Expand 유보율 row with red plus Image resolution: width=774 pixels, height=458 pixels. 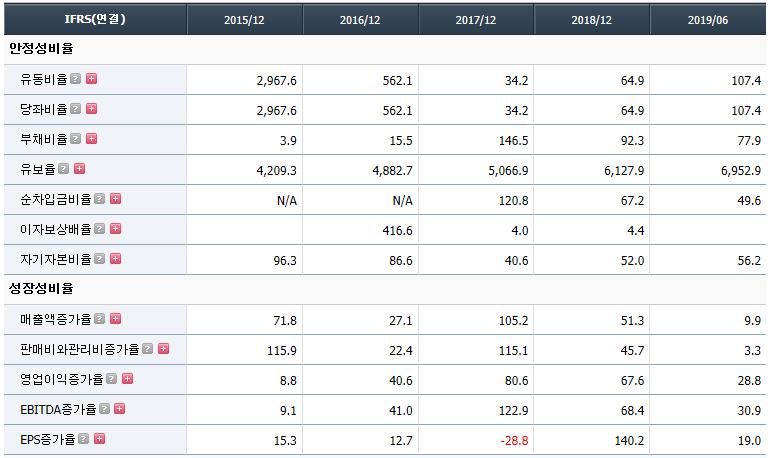pyautogui.click(x=79, y=169)
